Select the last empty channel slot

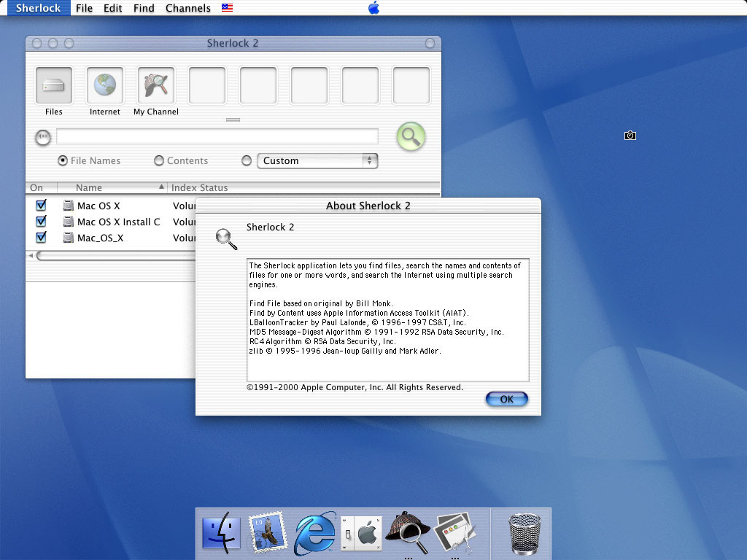pos(411,85)
